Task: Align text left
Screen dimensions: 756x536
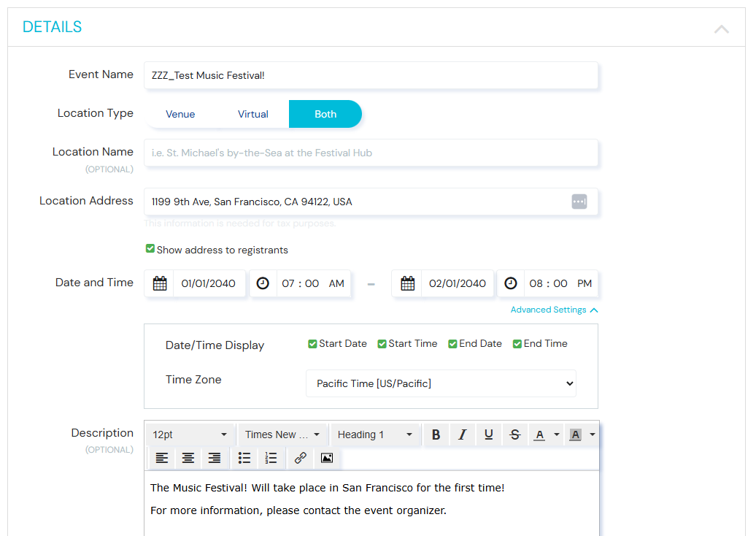Action: [x=162, y=458]
